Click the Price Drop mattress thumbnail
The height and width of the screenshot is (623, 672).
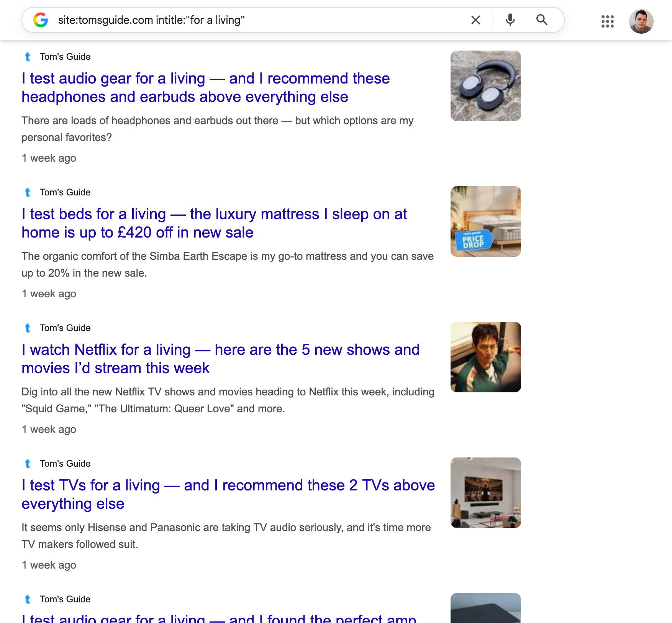click(x=485, y=221)
